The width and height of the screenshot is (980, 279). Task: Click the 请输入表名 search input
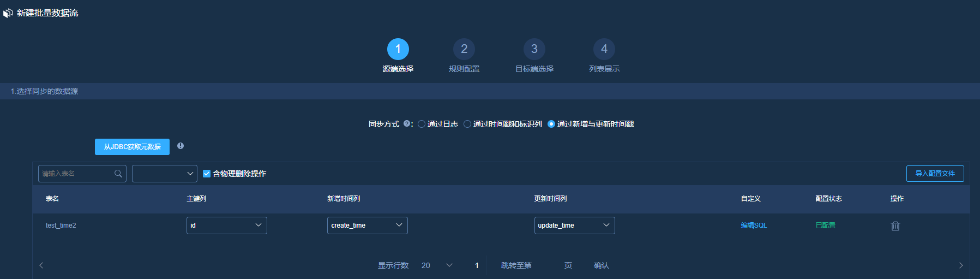coord(76,174)
